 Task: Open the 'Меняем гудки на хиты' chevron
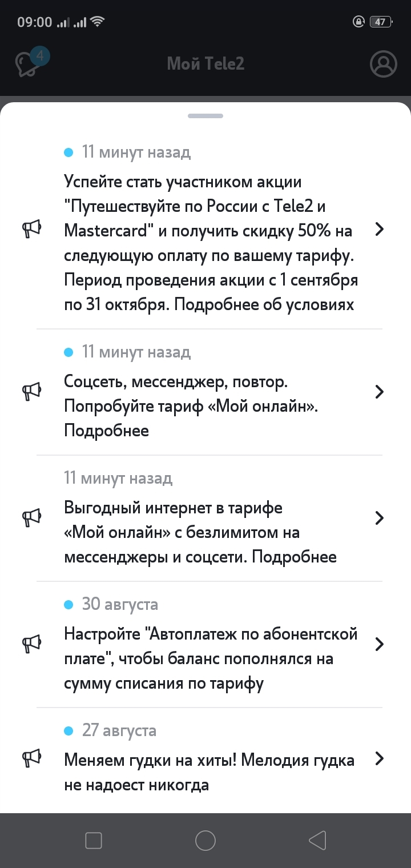click(379, 759)
